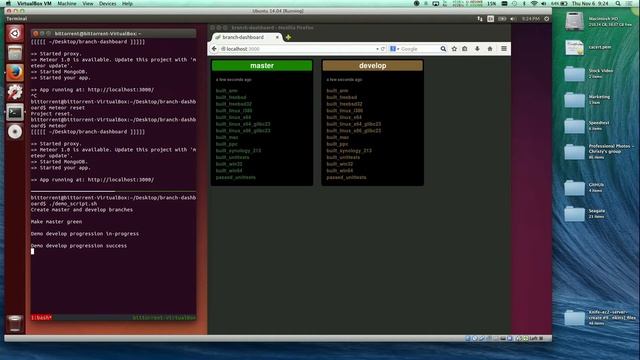Open the search engine dropdown in Firefox
The width and height of the screenshot is (640, 360).
(x=394, y=49)
